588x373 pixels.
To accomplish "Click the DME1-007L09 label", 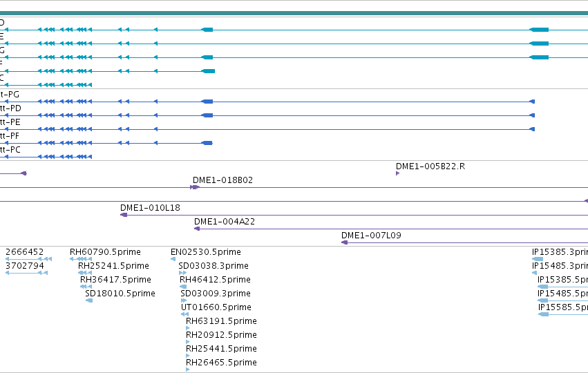I will click(371, 236).
